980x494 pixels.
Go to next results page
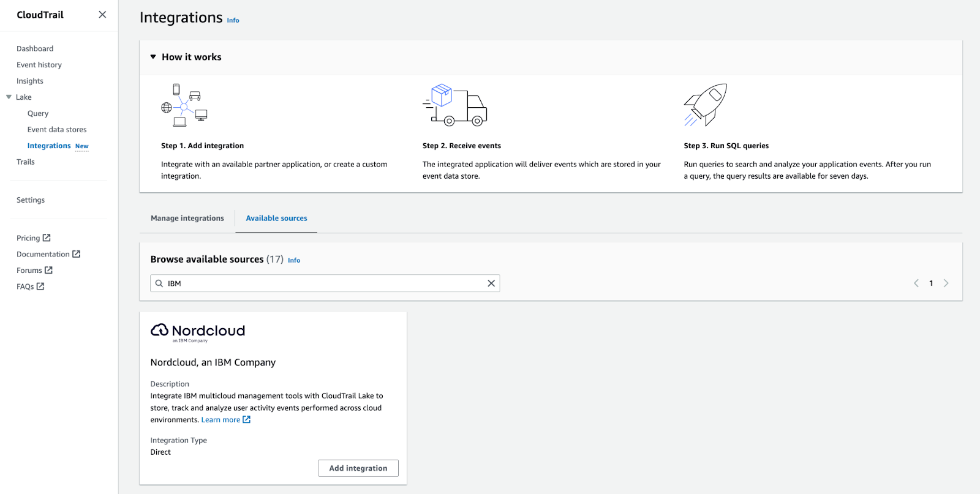click(x=946, y=283)
